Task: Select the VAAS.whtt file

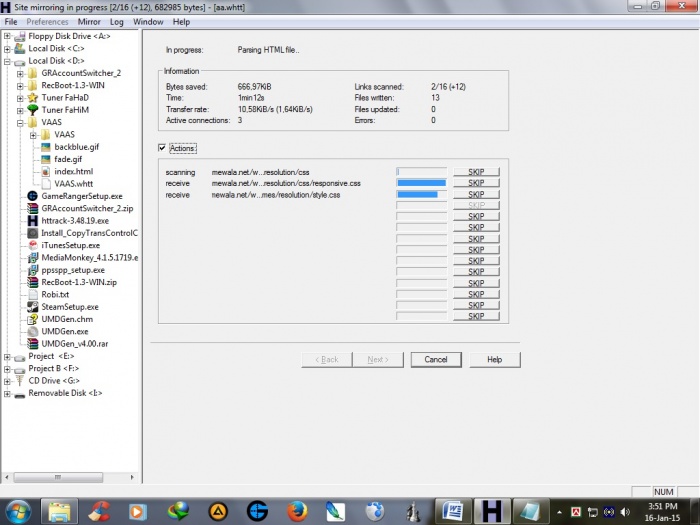Action: pos(74,184)
